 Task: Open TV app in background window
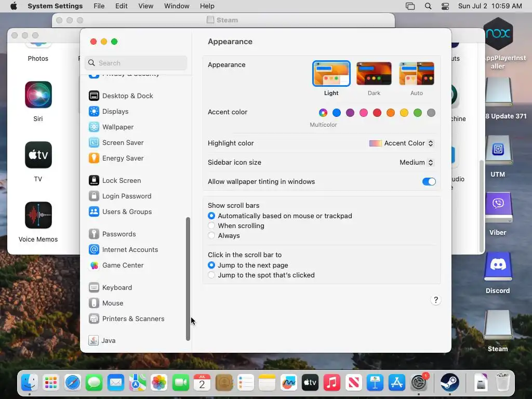[x=38, y=155]
